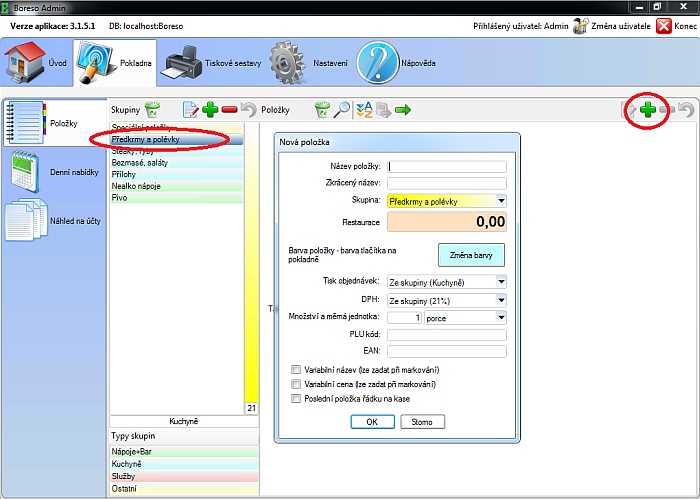Click the A-Z sort icon
The width and height of the screenshot is (700, 499).
(364, 110)
